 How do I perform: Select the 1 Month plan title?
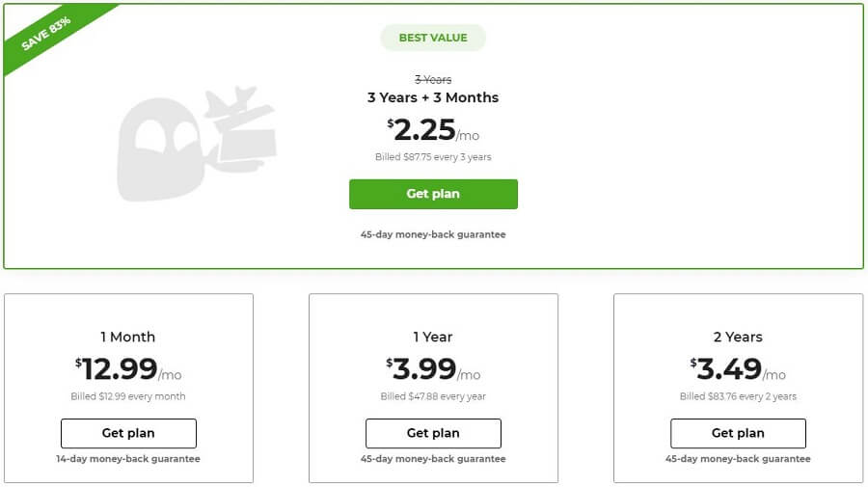(x=128, y=337)
